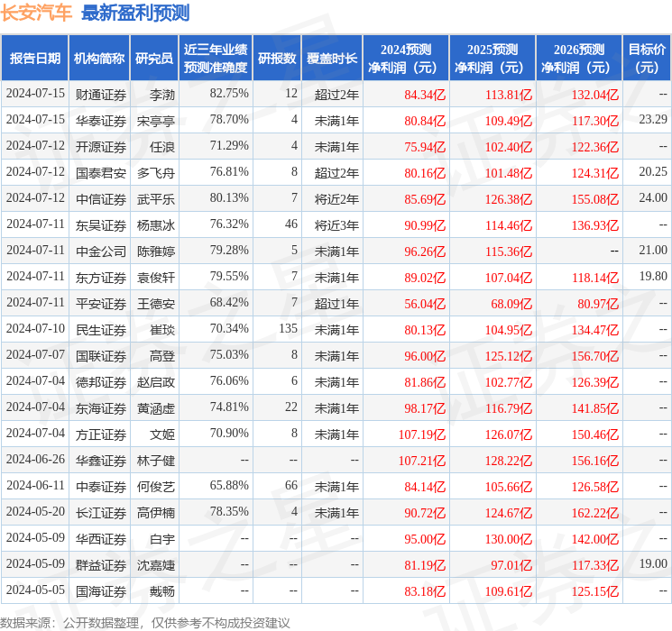Screen dimensions: 672x631
Task: Click the 报告日期 column header
Action: 34,59
